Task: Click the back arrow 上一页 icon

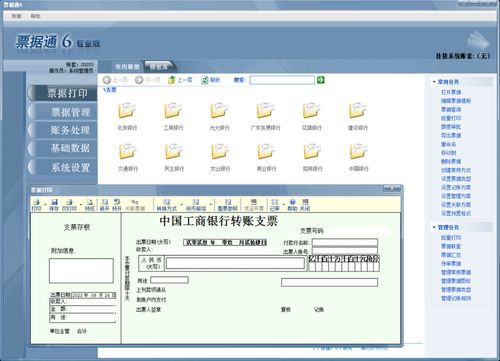Action: pos(106,80)
